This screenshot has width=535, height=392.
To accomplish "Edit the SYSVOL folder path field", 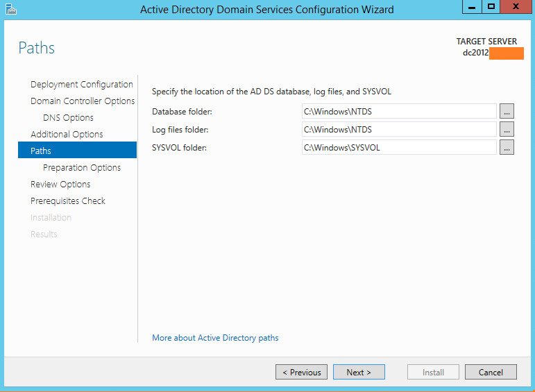I will click(399, 147).
